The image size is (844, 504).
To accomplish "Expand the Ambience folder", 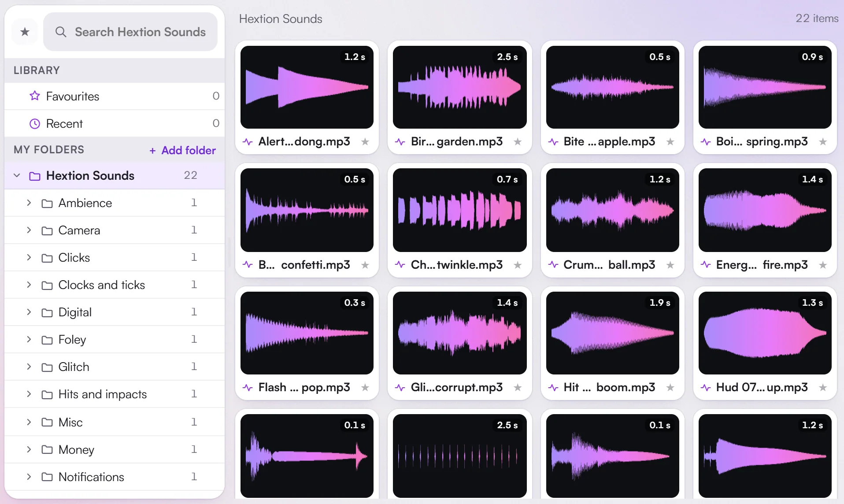I will coord(29,203).
